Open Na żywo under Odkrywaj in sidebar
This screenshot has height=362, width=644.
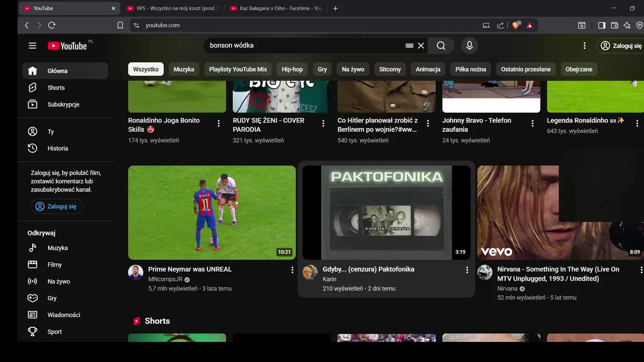65,282
